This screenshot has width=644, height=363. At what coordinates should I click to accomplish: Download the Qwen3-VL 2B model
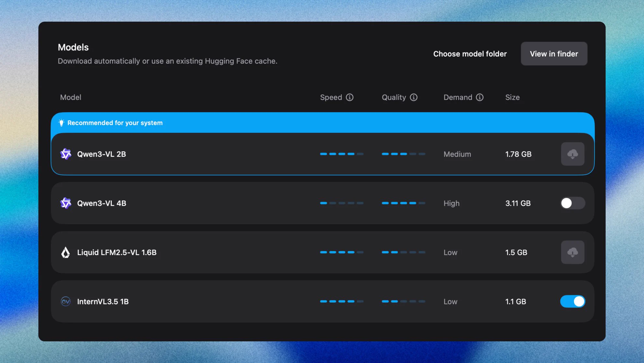click(573, 154)
